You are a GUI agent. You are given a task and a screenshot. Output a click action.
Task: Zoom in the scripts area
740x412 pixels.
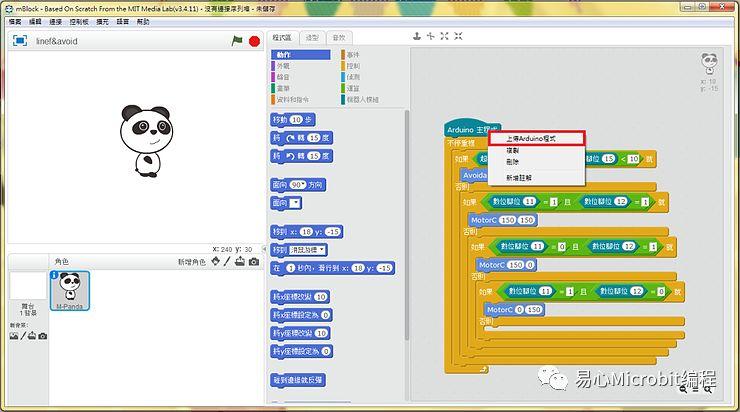point(708,389)
